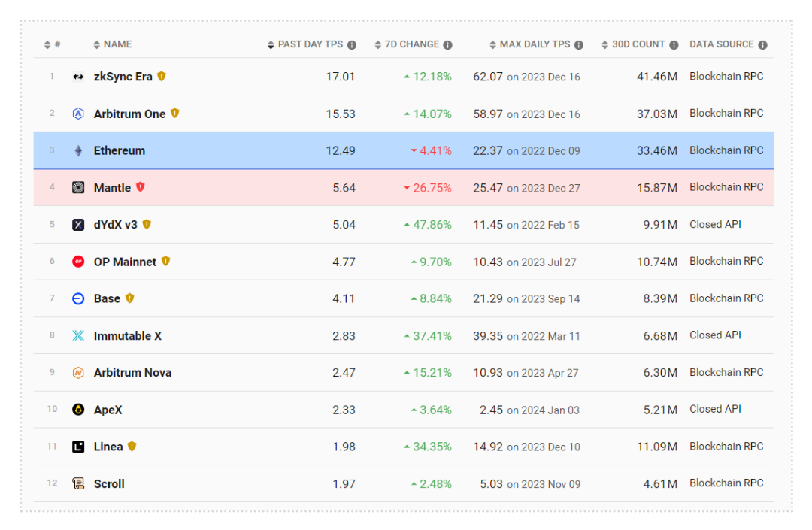The width and height of the screenshot is (812, 530).
Task: Click the Linea logo icon
Action: click(x=78, y=447)
